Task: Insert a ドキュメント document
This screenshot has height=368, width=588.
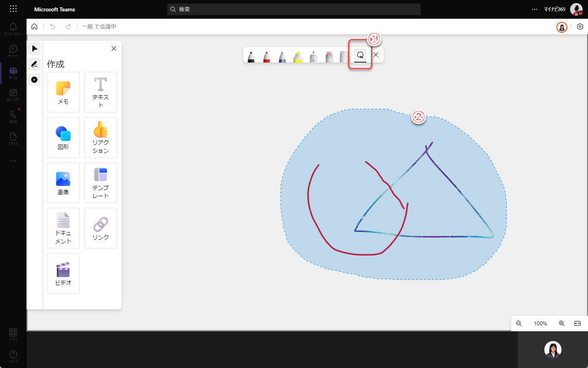Action: [63, 228]
